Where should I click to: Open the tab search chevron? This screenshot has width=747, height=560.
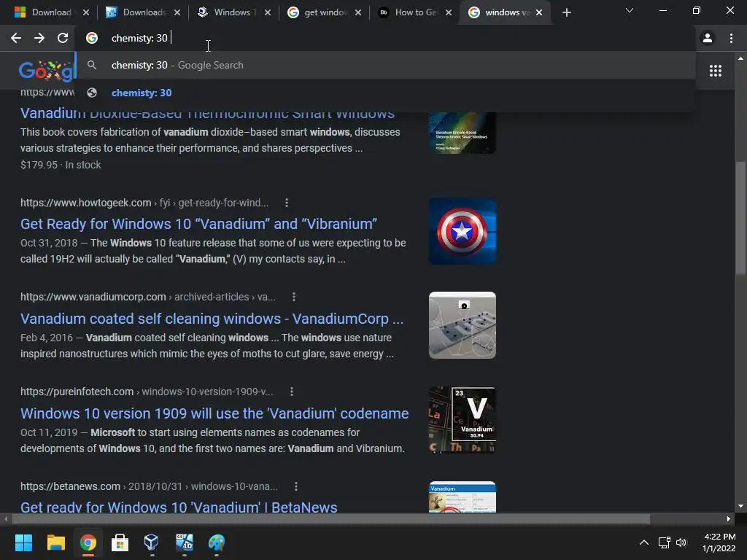(630, 10)
